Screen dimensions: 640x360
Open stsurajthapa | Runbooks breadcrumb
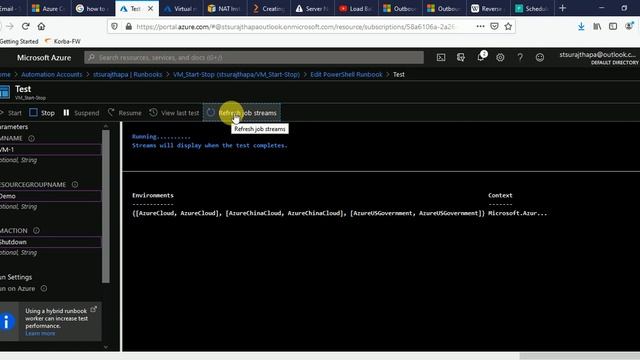(127, 74)
